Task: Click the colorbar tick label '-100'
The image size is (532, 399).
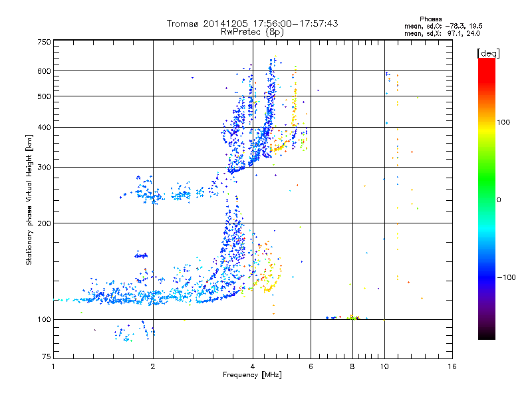Action: coord(506,277)
